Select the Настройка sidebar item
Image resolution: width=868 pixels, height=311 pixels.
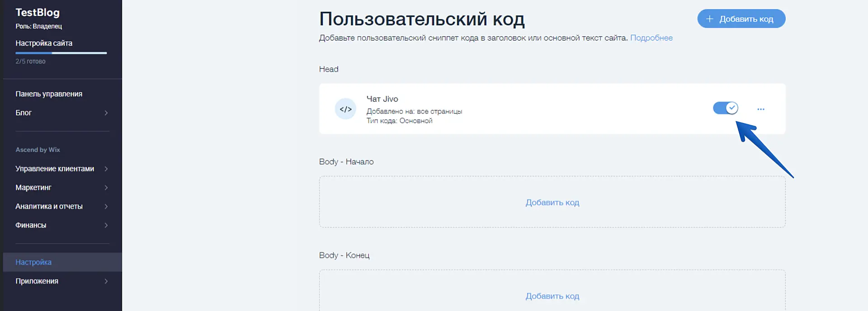[x=33, y=262]
